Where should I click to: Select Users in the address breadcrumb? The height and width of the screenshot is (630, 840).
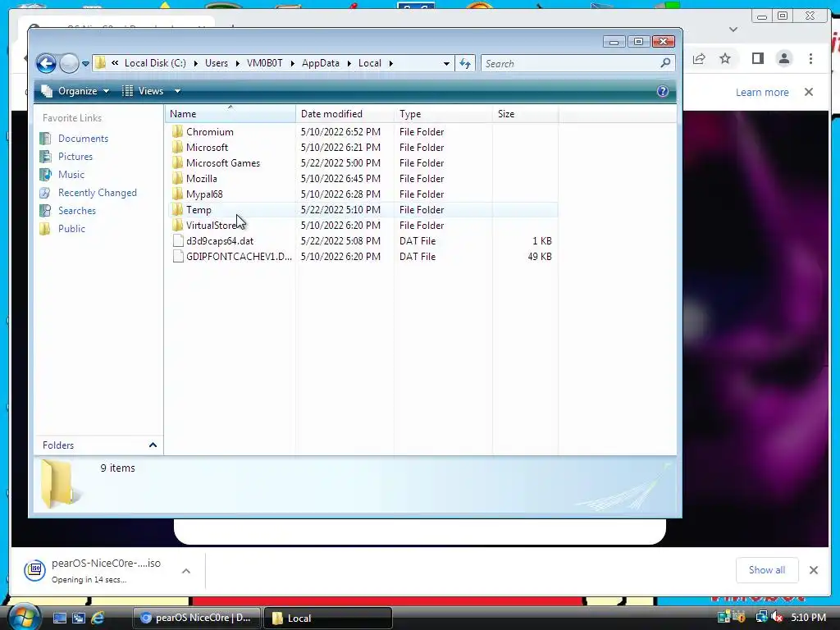[x=217, y=63]
